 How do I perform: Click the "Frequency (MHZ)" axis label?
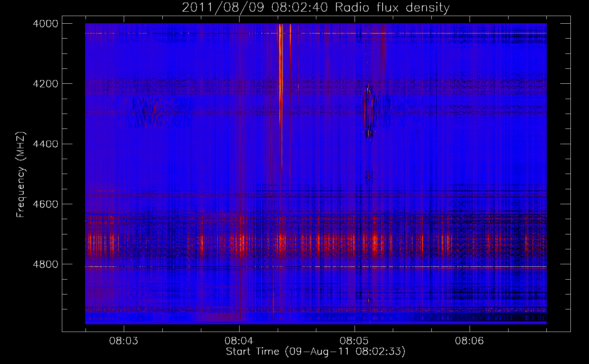click(21, 175)
